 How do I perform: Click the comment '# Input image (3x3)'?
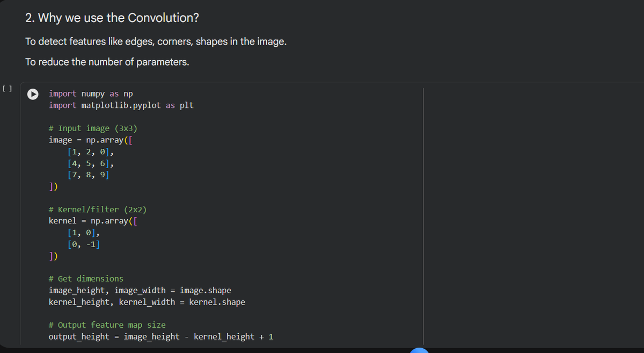click(x=93, y=128)
